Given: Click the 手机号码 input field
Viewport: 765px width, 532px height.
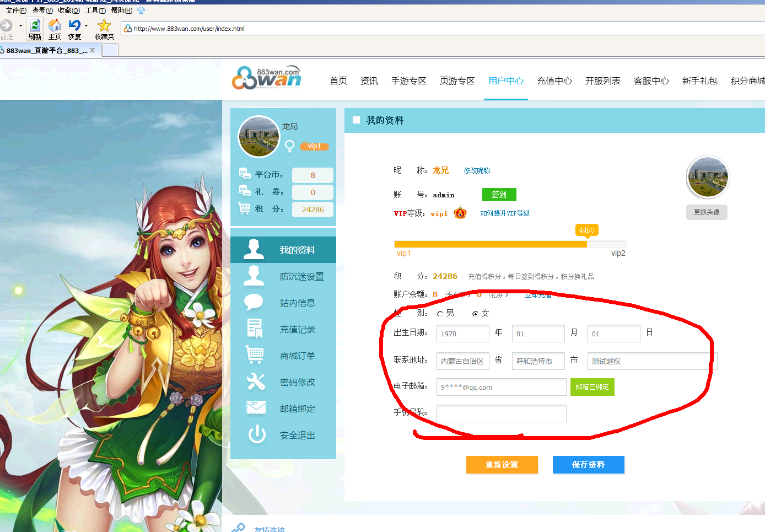Looking at the screenshot, I should coord(502,413).
